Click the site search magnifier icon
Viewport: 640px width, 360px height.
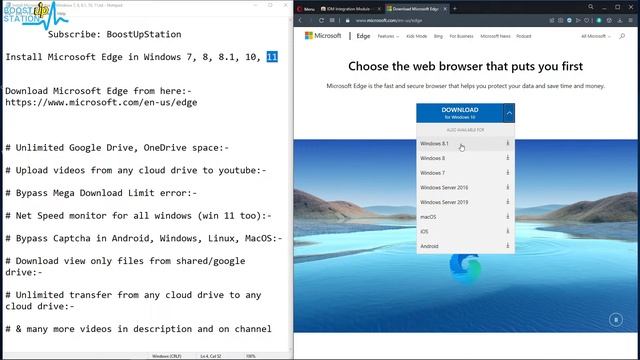pos(622,36)
